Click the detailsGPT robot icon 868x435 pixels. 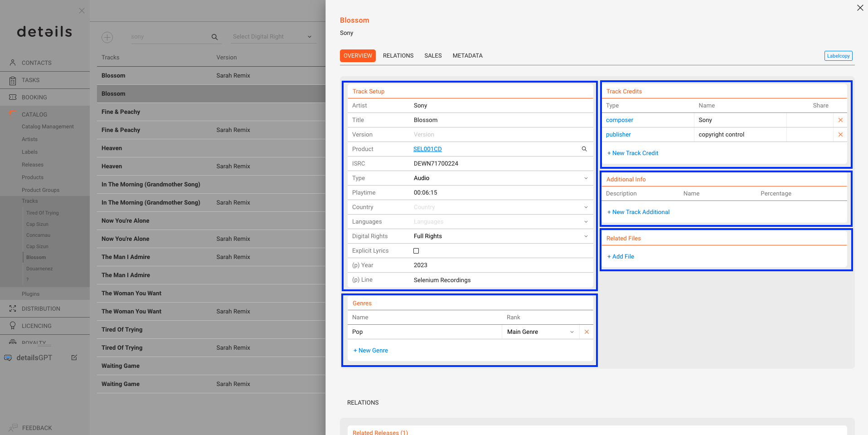(x=8, y=357)
